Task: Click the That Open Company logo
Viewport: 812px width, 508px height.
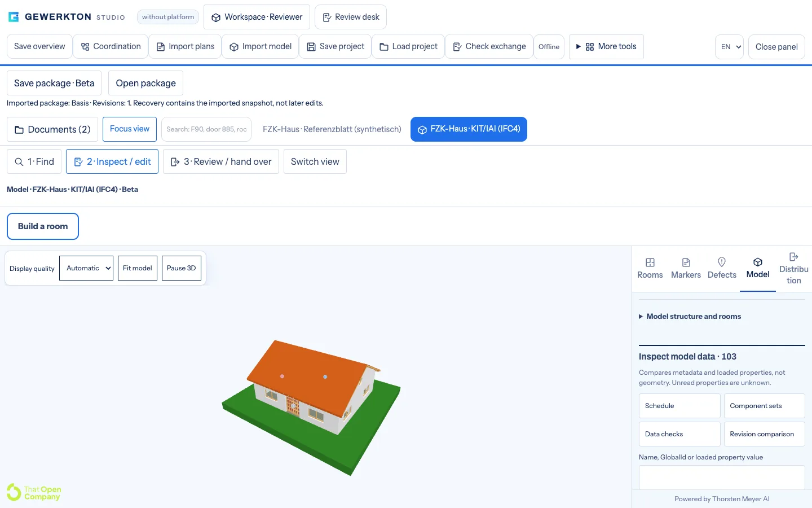Action: 34,493
